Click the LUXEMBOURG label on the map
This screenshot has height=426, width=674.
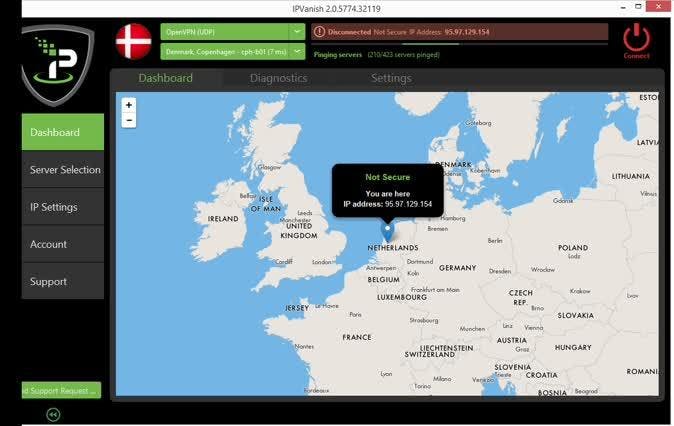pyautogui.click(x=402, y=297)
